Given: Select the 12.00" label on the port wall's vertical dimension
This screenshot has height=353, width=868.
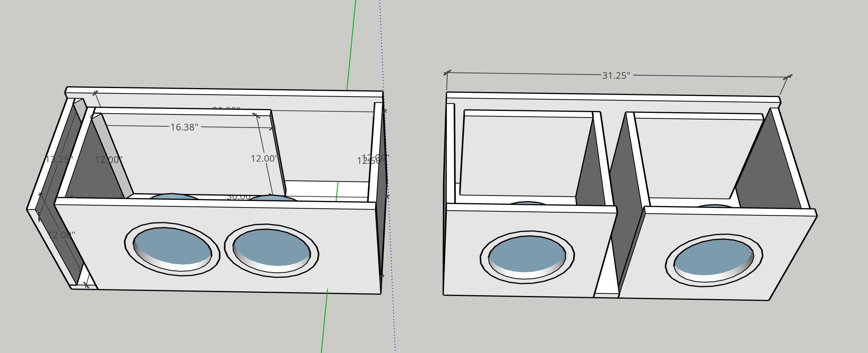Looking at the screenshot, I should point(264,158).
